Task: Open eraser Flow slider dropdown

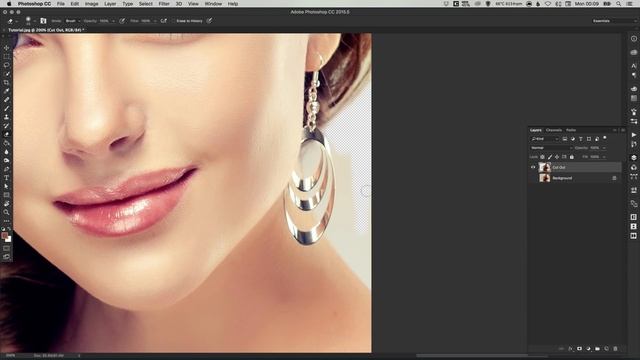Action: pos(155,21)
